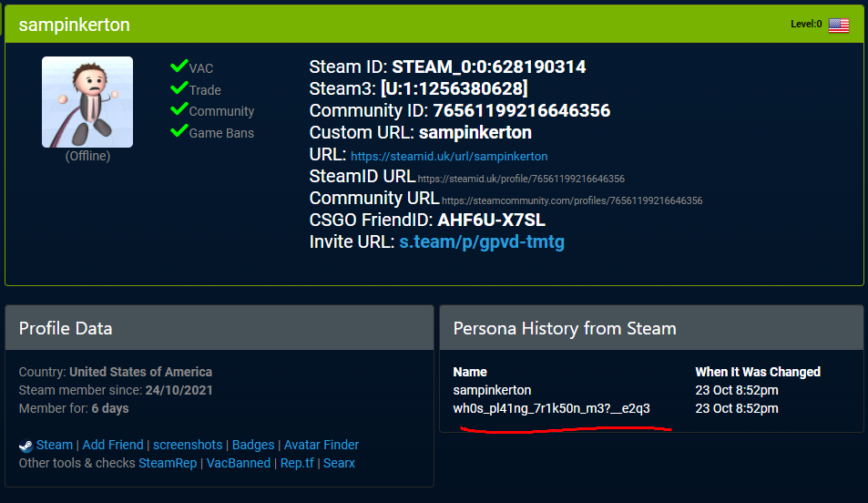Click the Game Bans status label
This screenshot has height=503, width=868.
(221, 133)
